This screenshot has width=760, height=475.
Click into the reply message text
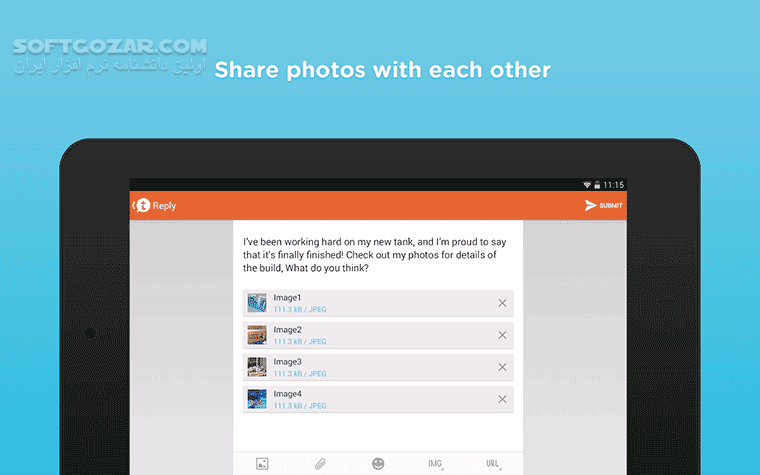374,255
